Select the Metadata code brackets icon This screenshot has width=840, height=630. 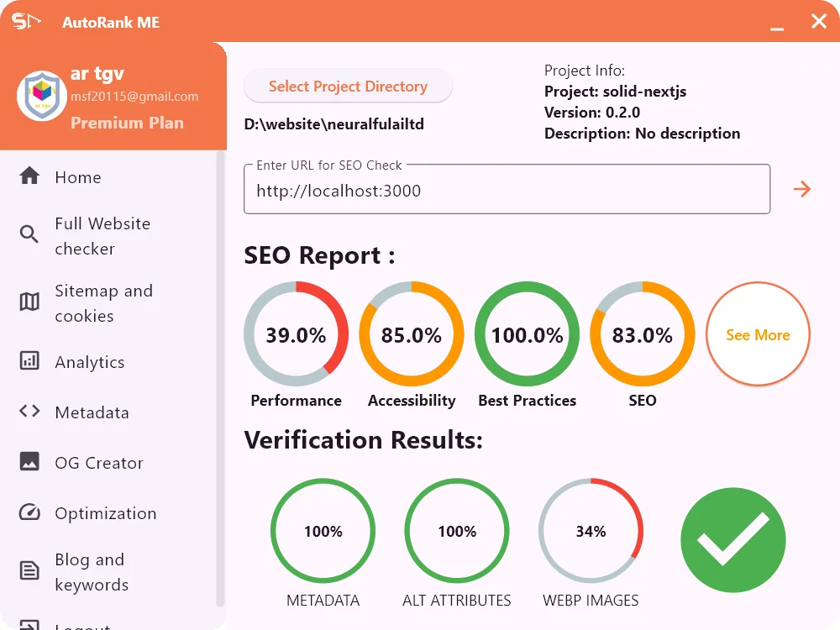coord(28,412)
